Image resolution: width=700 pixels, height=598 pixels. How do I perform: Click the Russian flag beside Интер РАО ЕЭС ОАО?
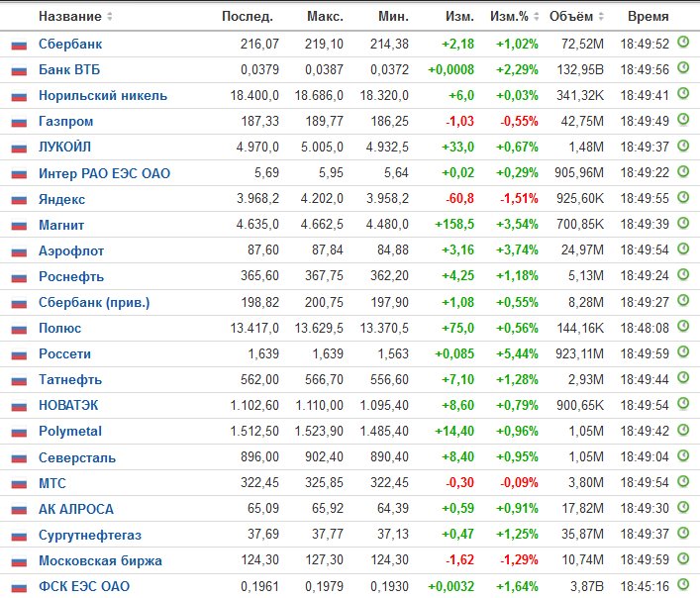click(19, 174)
